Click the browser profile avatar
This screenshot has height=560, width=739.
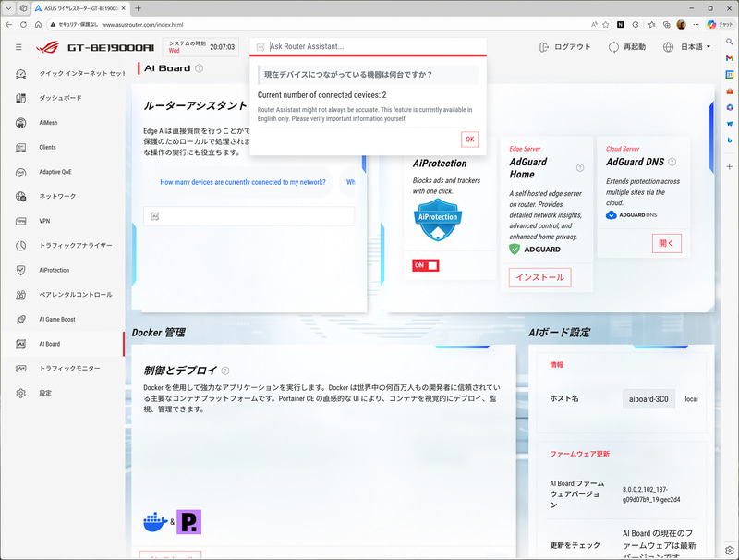coord(681,25)
